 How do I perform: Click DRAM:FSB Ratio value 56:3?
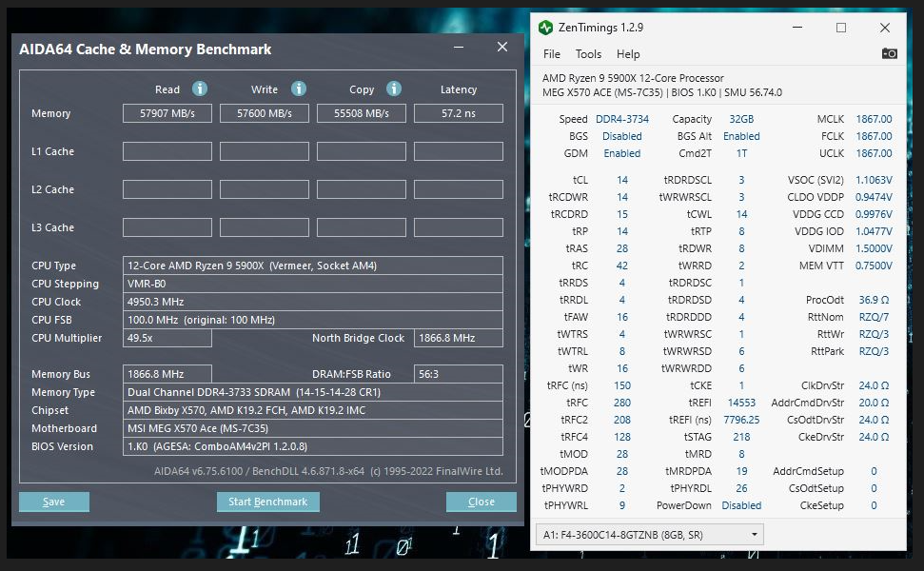click(x=459, y=374)
